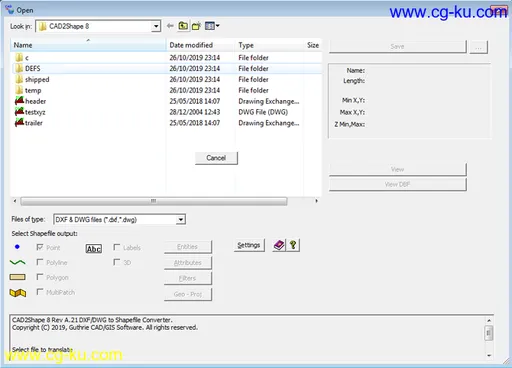Image resolution: width=512 pixels, height=368 pixels.
Task: Toggle the MultiPatch checkbox
Action: (x=40, y=292)
